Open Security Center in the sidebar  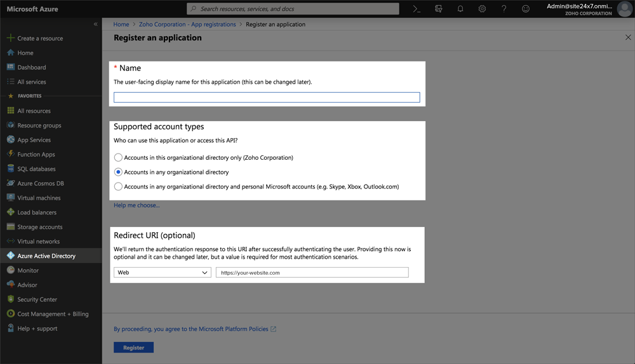pyautogui.click(x=37, y=299)
